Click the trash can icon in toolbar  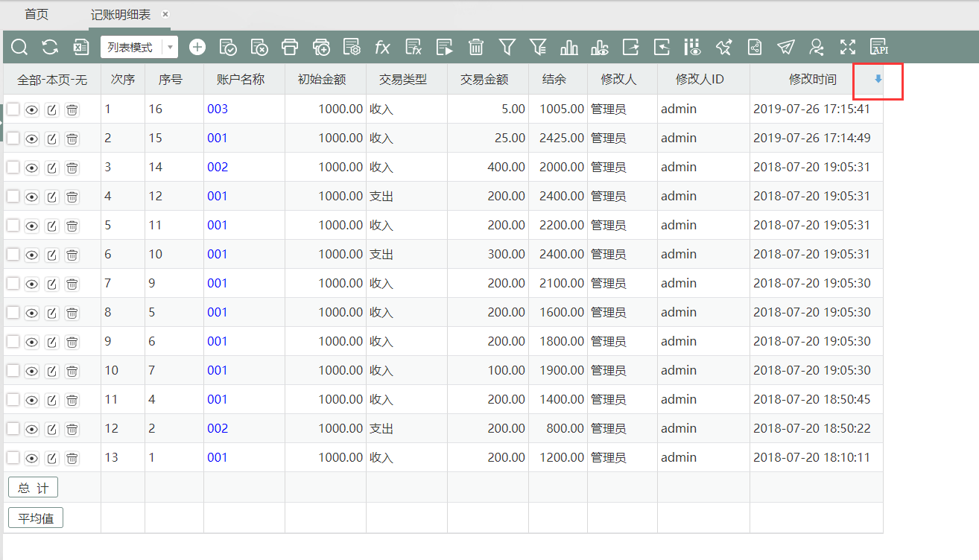tap(476, 48)
